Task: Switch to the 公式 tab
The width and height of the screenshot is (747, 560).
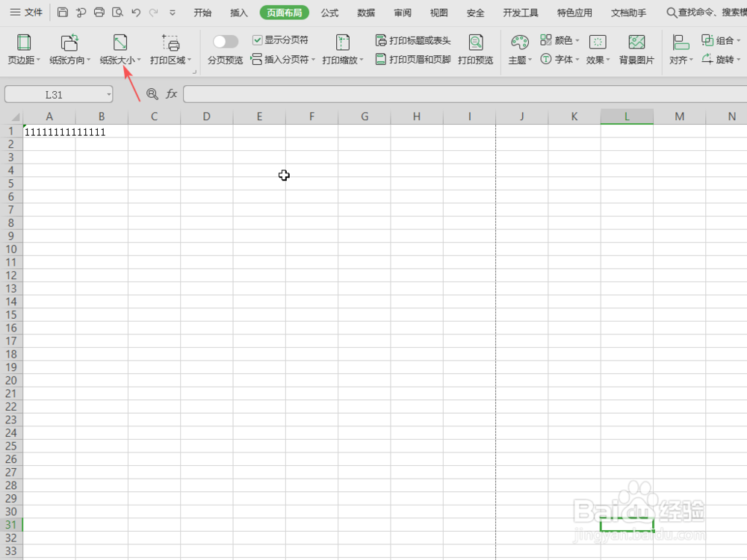Action: click(329, 13)
